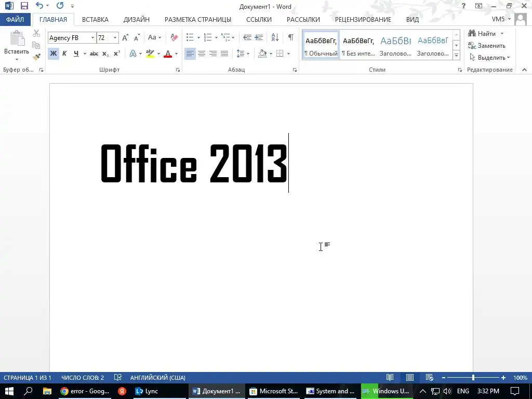Open the Yandex browser taskbar icon
This screenshot has width=532, height=399.
pyautogui.click(x=122, y=391)
